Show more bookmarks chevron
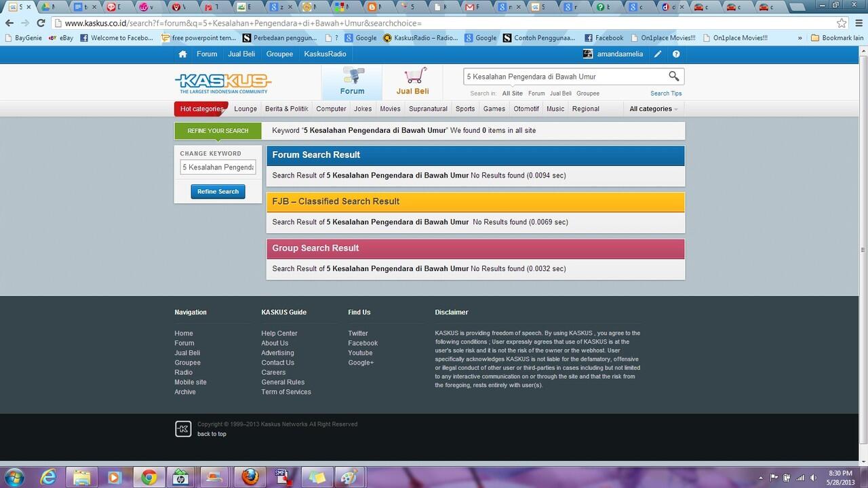This screenshot has height=488, width=868. pyautogui.click(x=800, y=38)
